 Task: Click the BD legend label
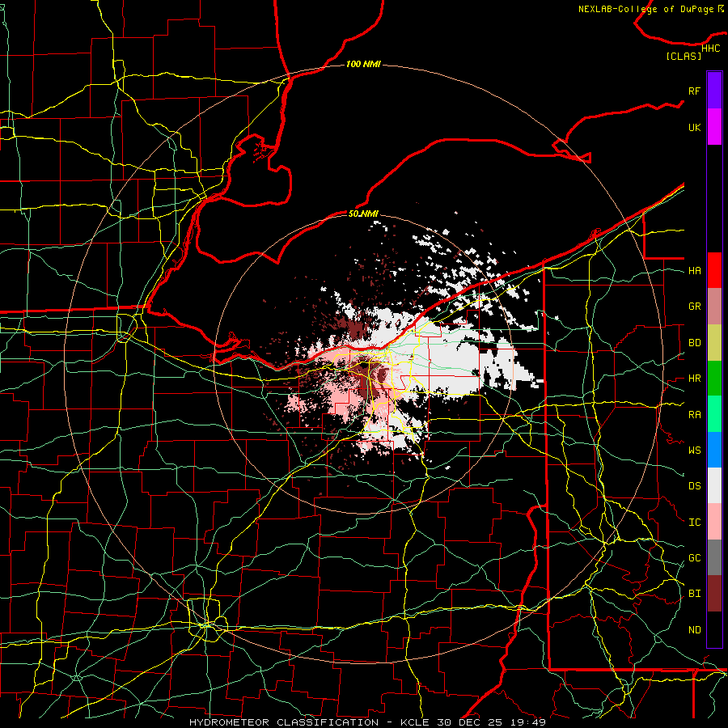(694, 343)
